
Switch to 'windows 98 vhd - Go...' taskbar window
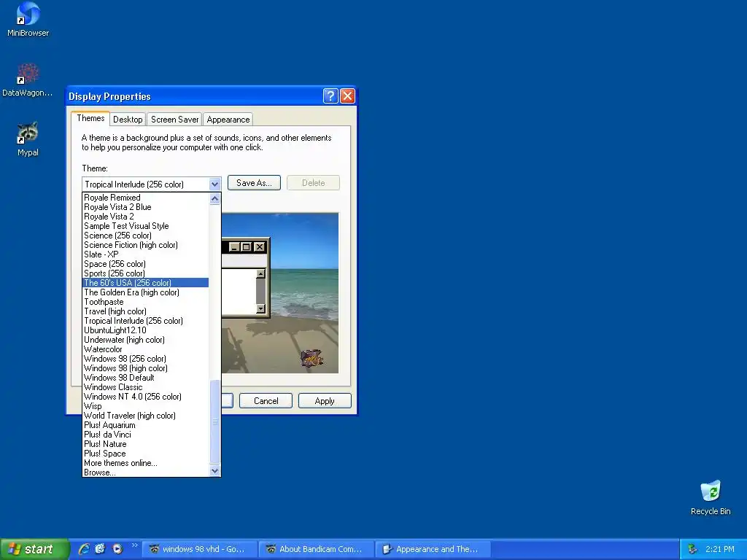[x=200, y=549]
